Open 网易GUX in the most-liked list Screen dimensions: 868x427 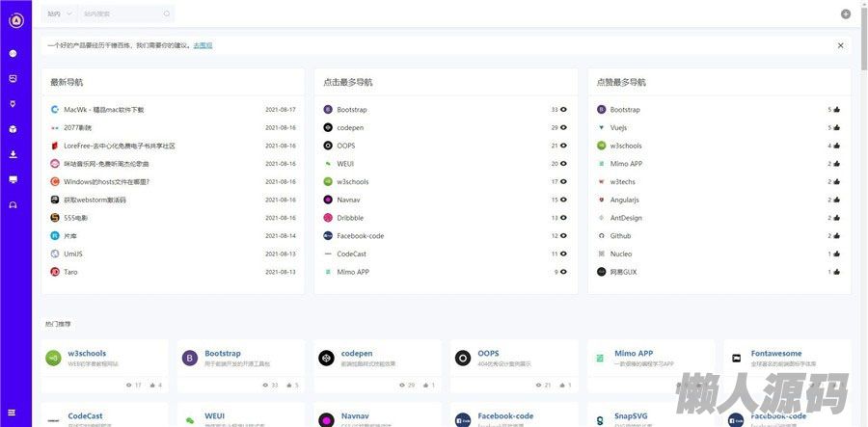point(623,272)
